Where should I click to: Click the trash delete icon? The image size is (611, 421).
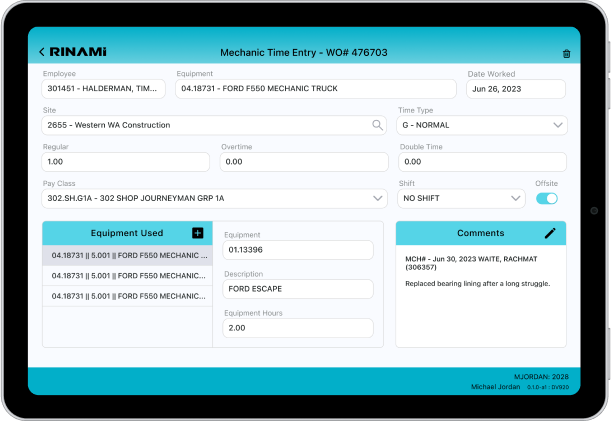(x=567, y=53)
